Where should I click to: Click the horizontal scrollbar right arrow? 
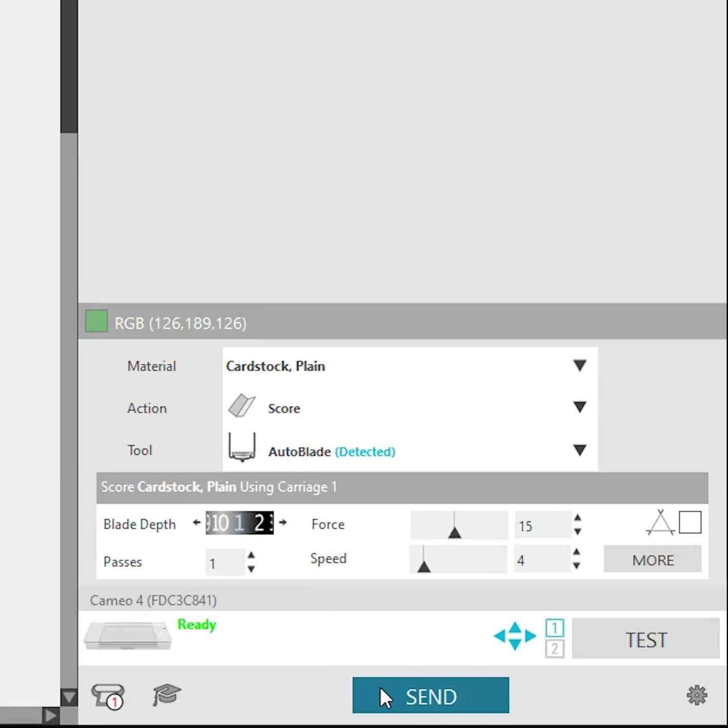pyautogui.click(x=50, y=715)
